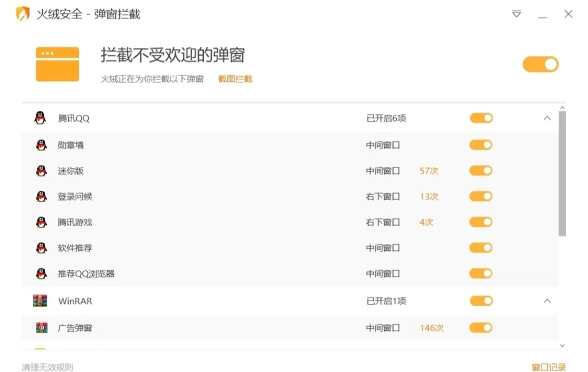This screenshot has height=372, width=588.
Task: Select the 腾讯QQ row label
Action: [x=74, y=119]
